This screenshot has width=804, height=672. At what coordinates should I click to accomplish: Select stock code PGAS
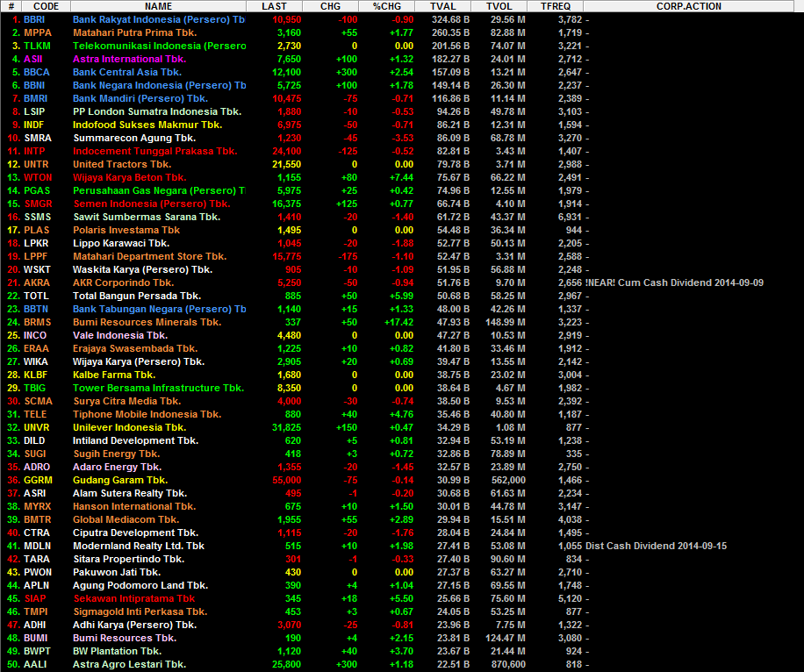37,190
